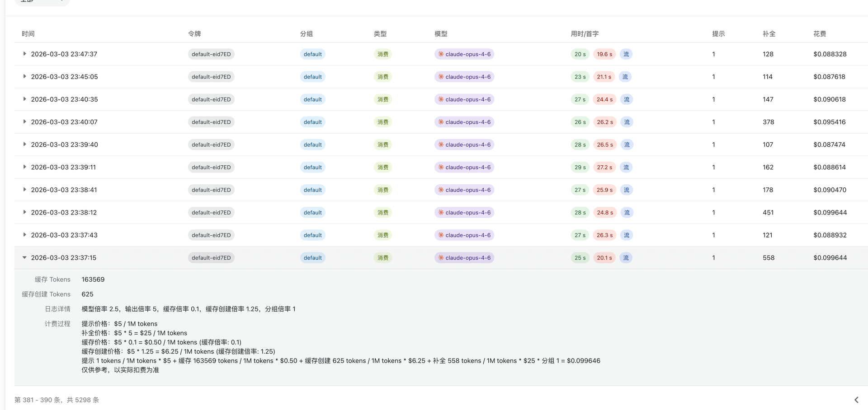Click the cost value $0.088328

[830, 54]
